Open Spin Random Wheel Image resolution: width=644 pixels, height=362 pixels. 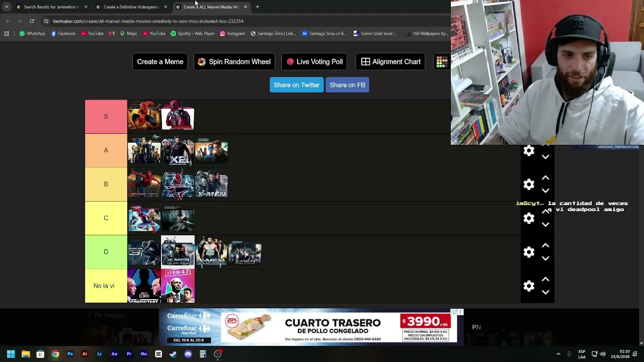234,62
